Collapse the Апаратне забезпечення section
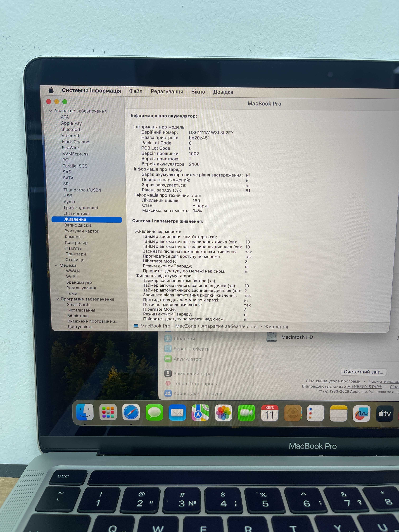This screenshot has height=532, width=399. pyautogui.click(x=51, y=111)
